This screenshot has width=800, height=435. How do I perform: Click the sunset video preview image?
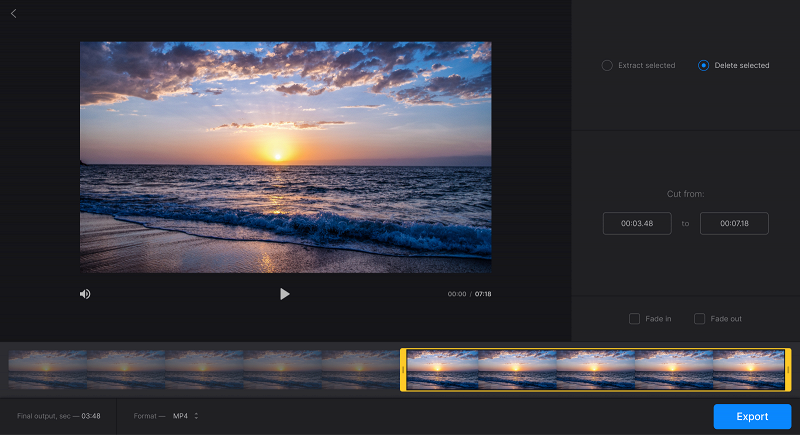coord(286,157)
